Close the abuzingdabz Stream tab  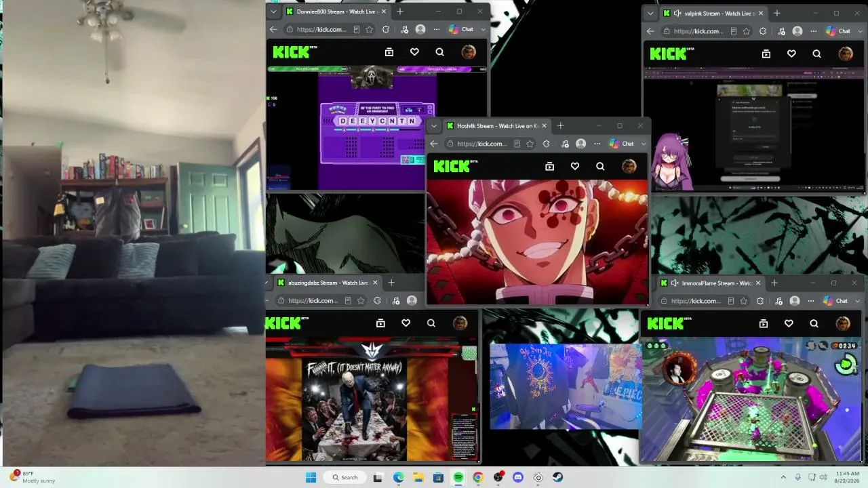tap(374, 283)
